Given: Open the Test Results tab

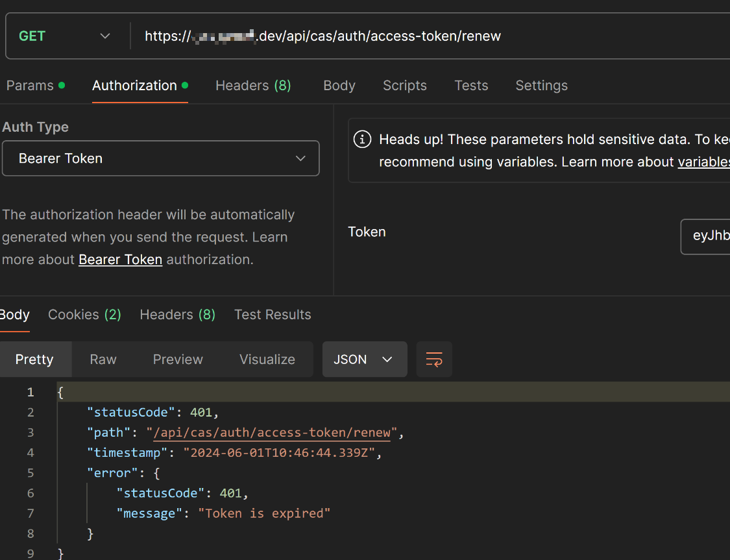Looking at the screenshot, I should click(273, 315).
